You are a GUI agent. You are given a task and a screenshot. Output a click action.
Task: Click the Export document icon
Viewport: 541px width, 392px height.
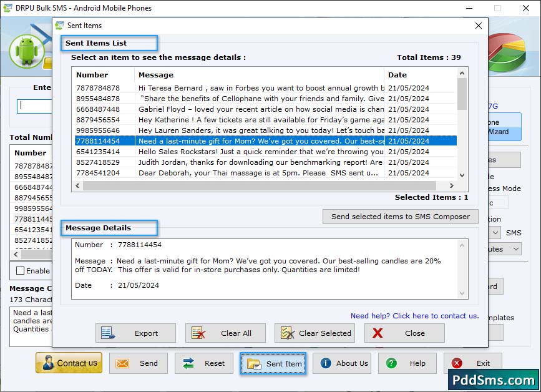108,333
